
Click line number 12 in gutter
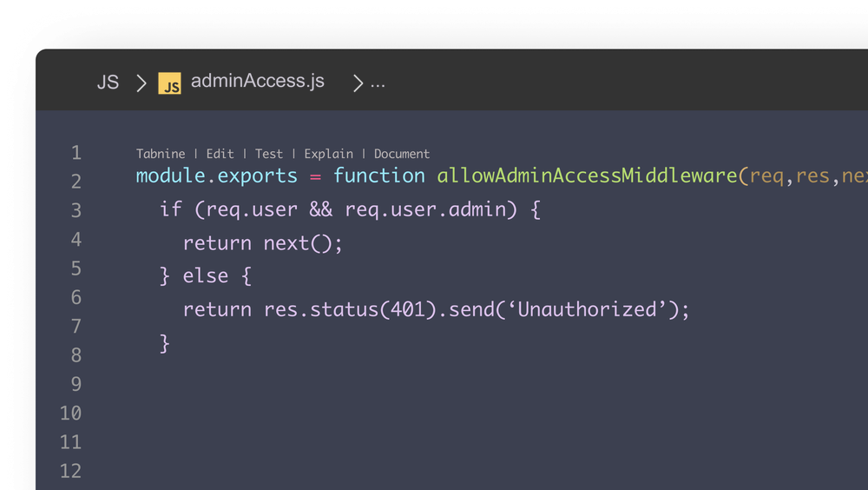click(x=71, y=471)
